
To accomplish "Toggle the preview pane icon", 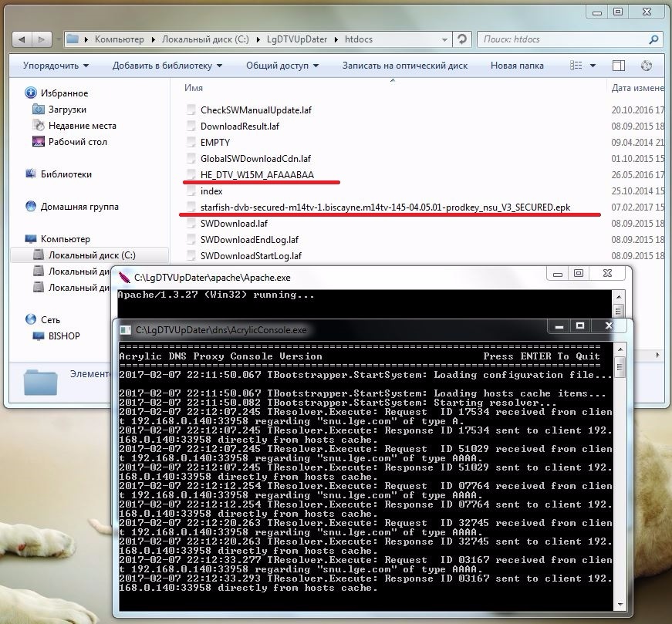I will click(x=619, y=66).
